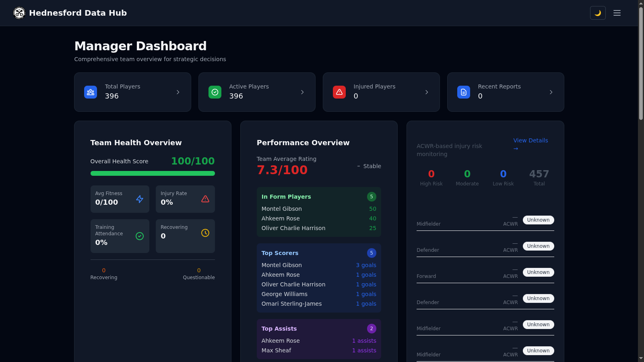The width and height of the screenshot is (644, 362).
Task: Select Montel Gibson in In Form Players
Action: 282,209
